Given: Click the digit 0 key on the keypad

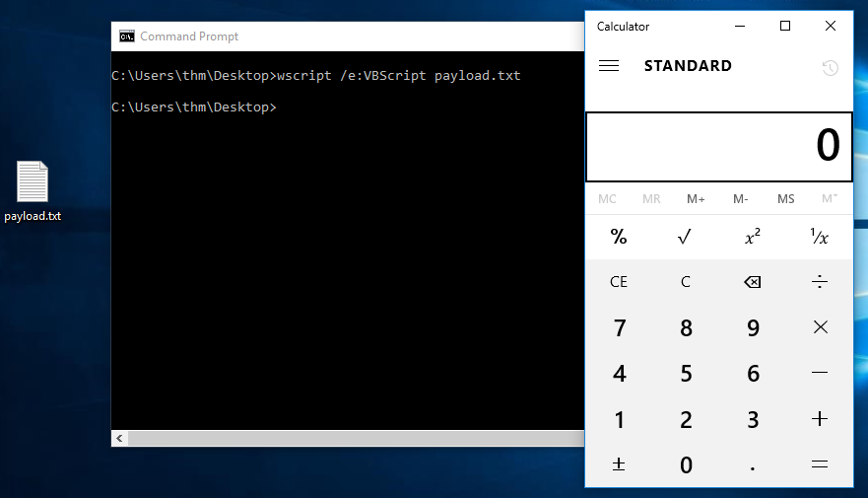Looking at the screenshot, I should (x=686, y=464).
